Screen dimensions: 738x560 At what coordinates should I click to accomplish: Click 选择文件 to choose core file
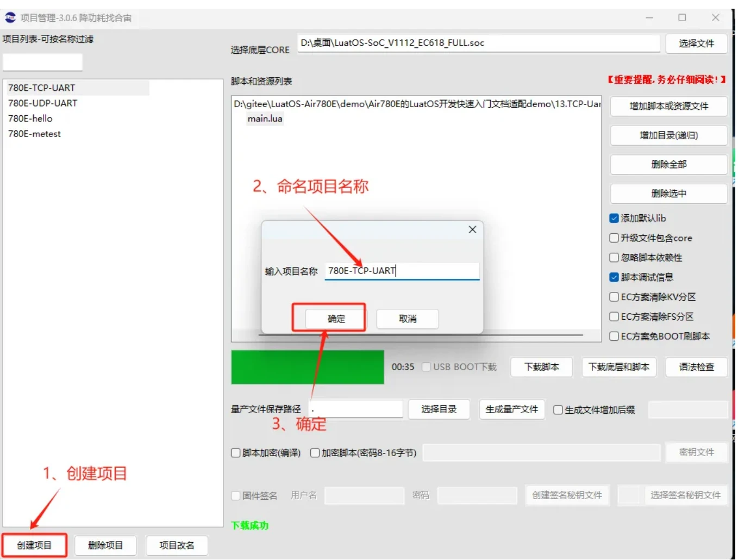point(696,43)
